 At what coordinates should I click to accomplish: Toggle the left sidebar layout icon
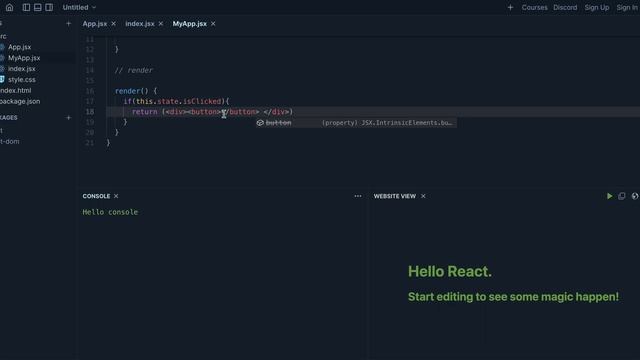point(26,7)
